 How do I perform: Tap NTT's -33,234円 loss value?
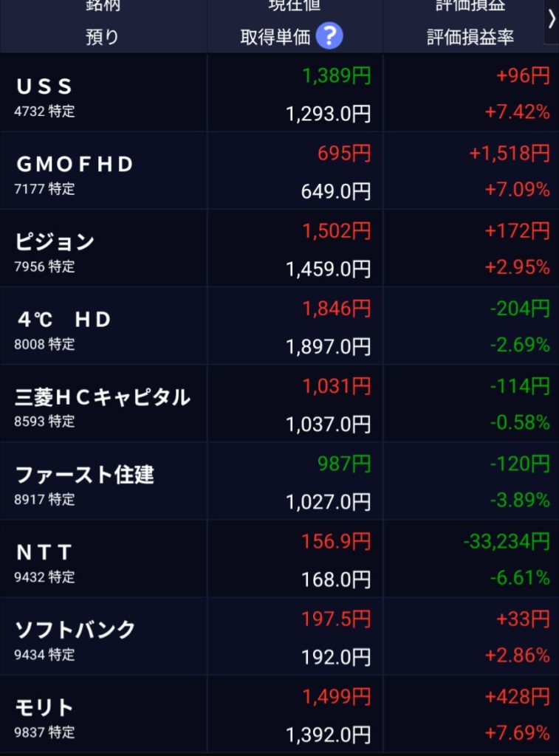[507, 542]
